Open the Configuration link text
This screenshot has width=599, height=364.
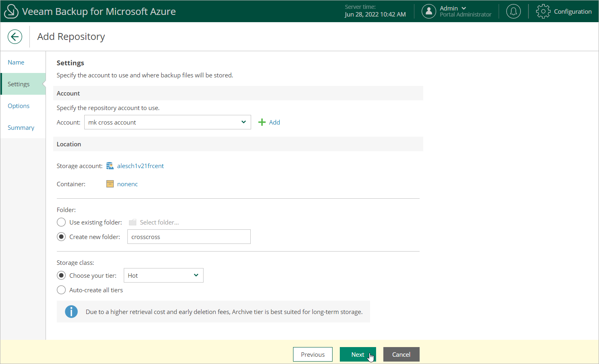click(x=573, y=11)
